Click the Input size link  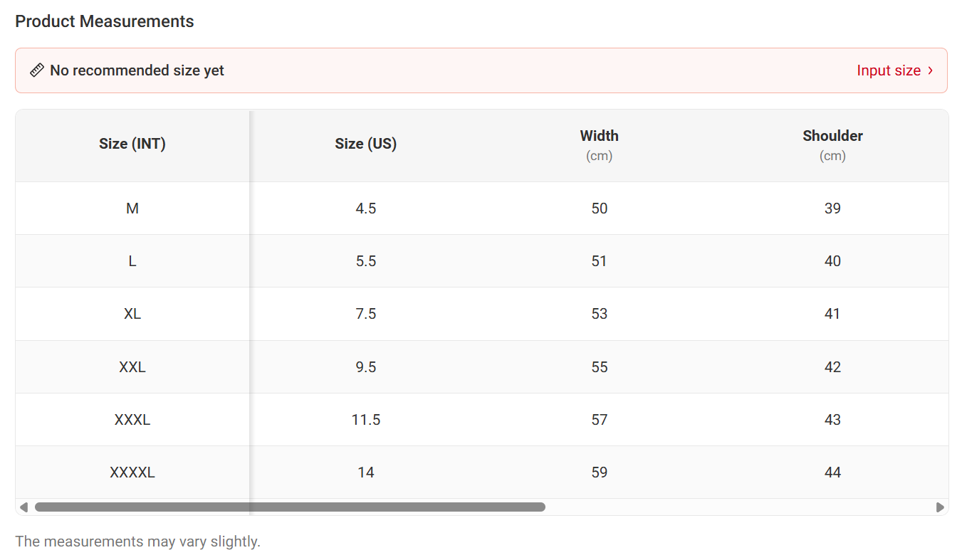click(889, 70)
